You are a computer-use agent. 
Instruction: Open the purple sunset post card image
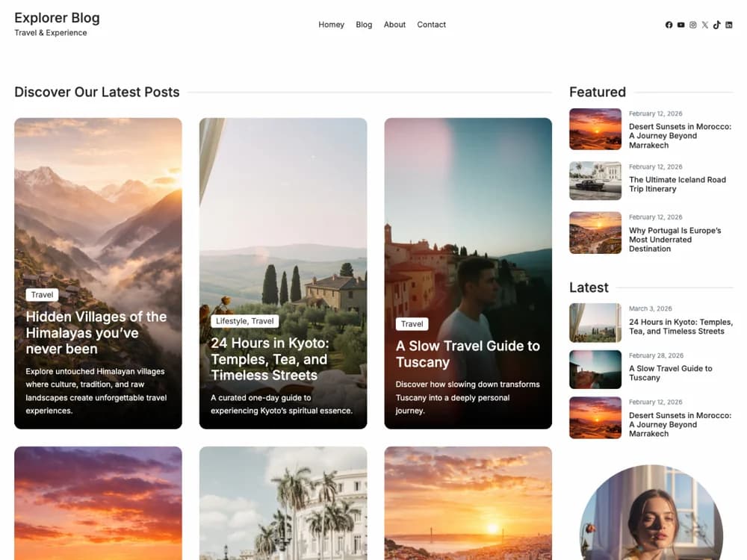(x=98, y=503)
